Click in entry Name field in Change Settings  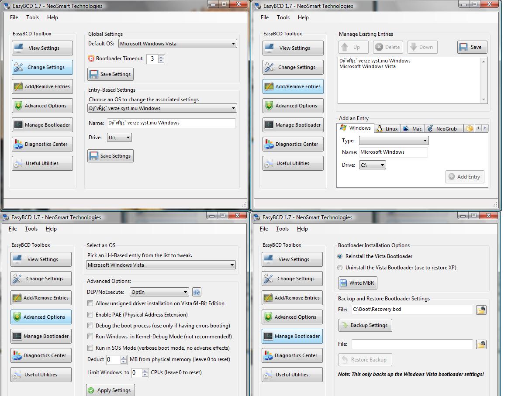pos(171,123)
